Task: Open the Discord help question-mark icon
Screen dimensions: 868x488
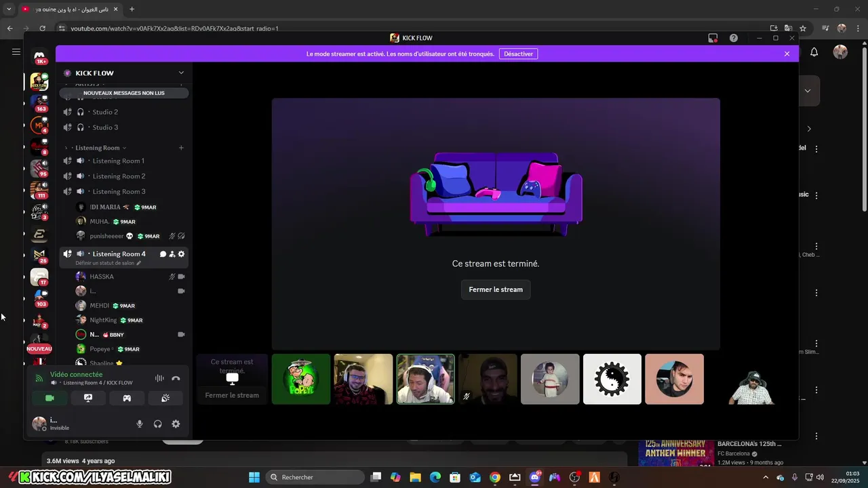Action: pos(733,38)
